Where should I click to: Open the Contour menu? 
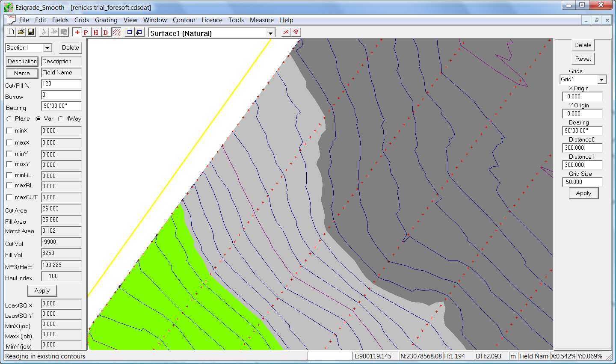pyautogui.click(x=184, y=20)
